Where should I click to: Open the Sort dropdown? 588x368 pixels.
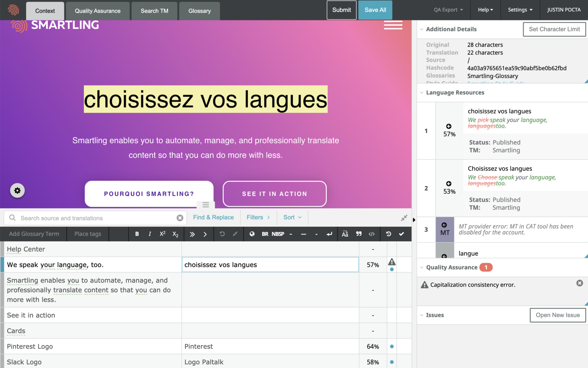[x=292, y=217]
